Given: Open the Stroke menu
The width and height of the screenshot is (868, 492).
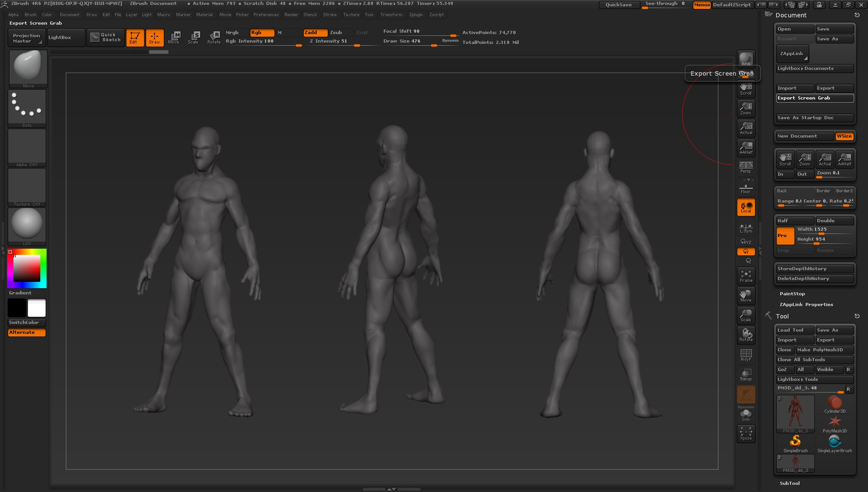Looking at the screenshot, I should 330,15.
